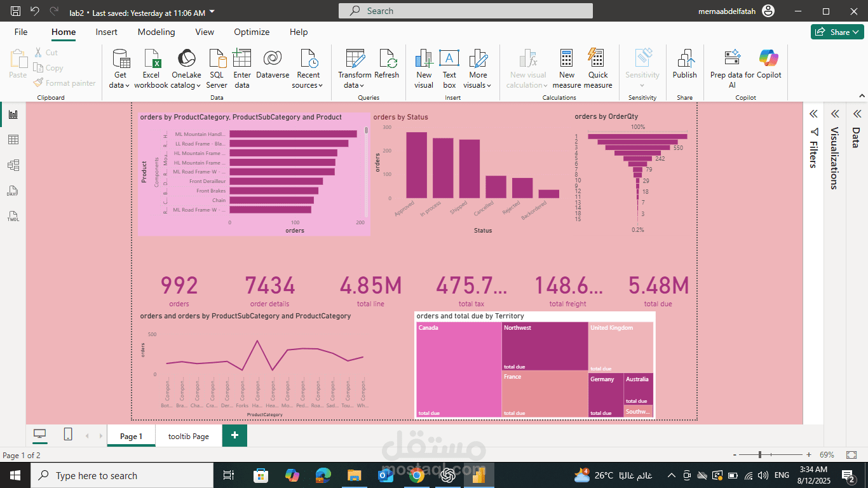Open the Share dropdown
This screenshot has width=868, height=488.
pos(837,32)
